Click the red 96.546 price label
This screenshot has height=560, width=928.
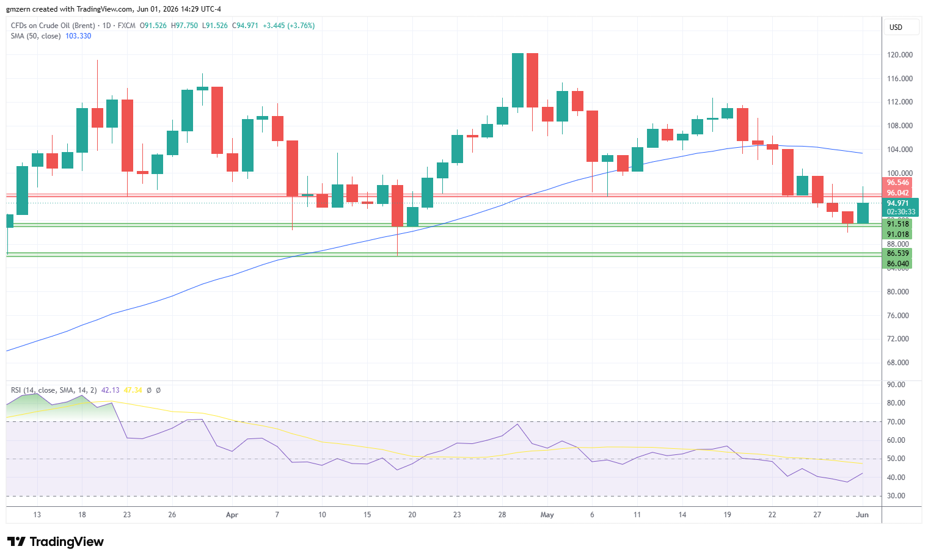tap(897, 183)
